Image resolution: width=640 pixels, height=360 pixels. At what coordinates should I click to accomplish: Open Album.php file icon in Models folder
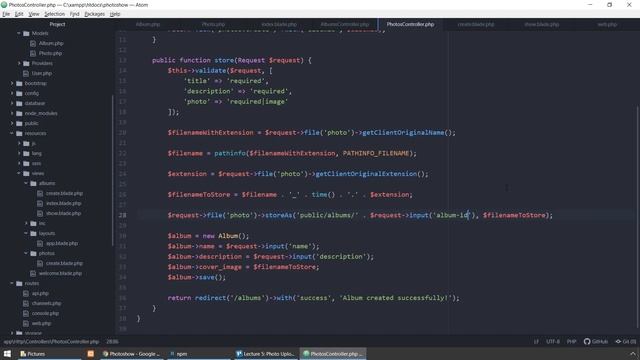pyautogui.click(x=33, y=43)
